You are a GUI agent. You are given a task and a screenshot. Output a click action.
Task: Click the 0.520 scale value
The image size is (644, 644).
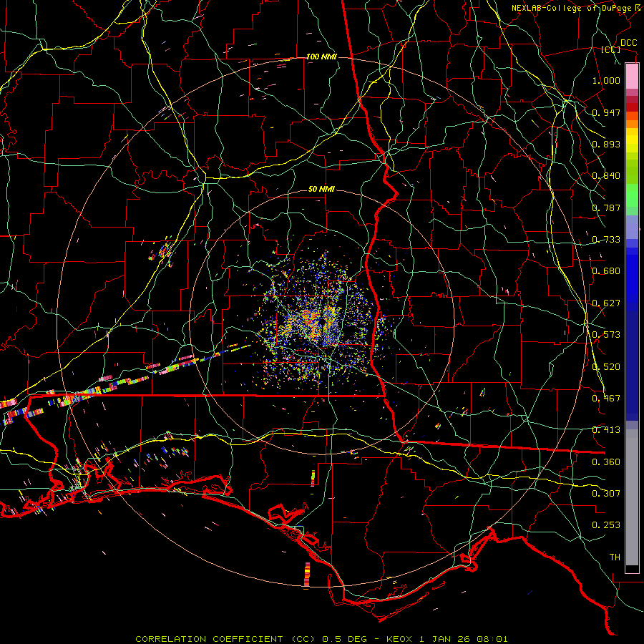tap(606, 367)
